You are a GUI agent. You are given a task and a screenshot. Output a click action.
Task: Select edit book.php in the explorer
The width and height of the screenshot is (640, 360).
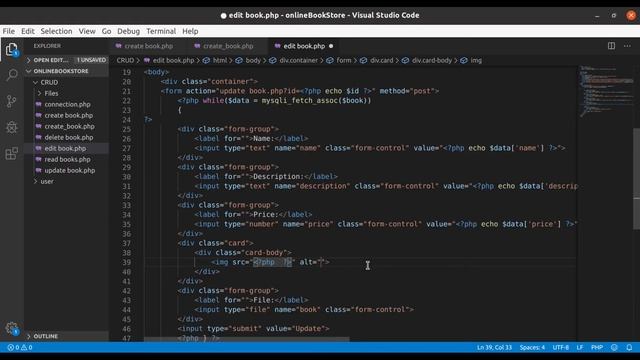pos(65,149)
